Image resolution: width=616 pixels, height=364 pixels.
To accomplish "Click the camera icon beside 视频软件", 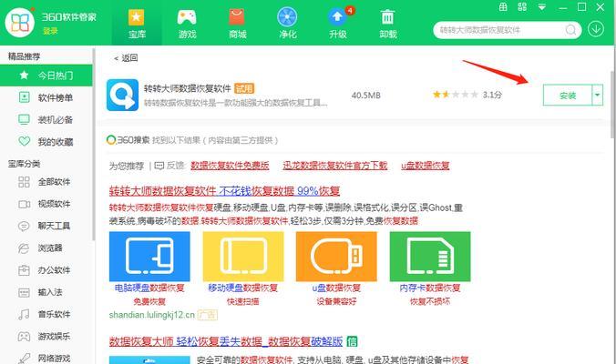I will (x=25, y=204).
